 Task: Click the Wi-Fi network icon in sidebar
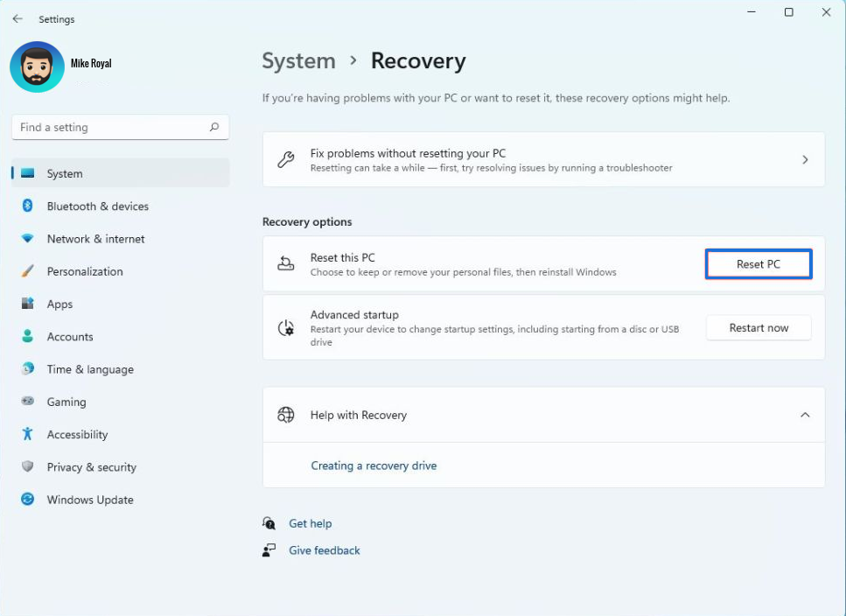pos(27,238)
